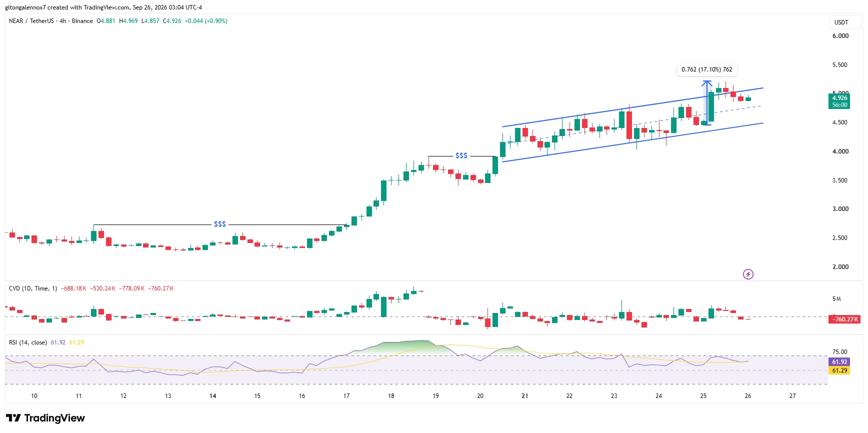
Task: Click the CVD (1D, Time, 1) indicator title
Action: [33, 288]
